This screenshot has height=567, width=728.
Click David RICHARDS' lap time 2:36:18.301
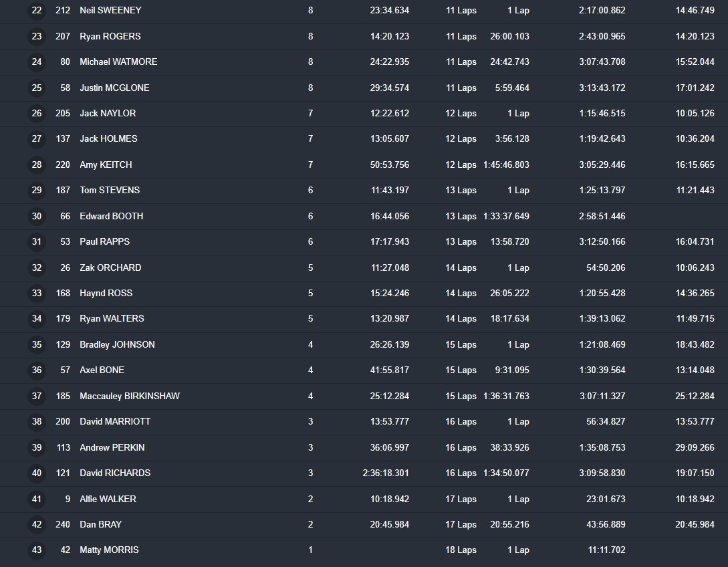click(x=386, y=473)
